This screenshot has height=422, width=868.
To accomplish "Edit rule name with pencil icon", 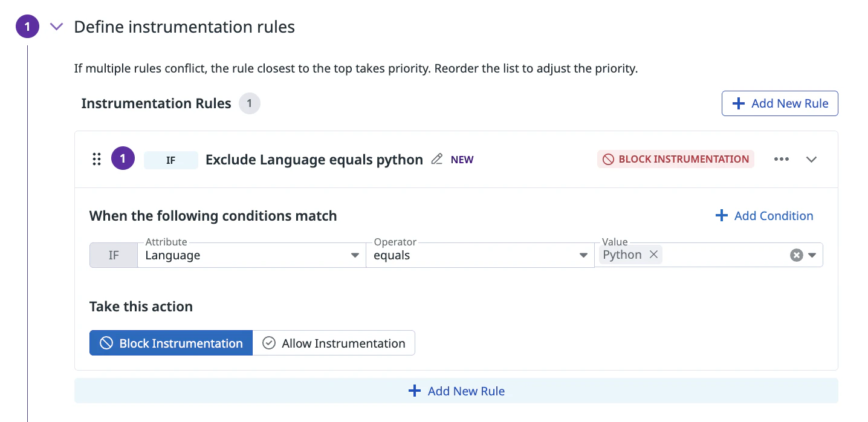I will pos(436,160).
